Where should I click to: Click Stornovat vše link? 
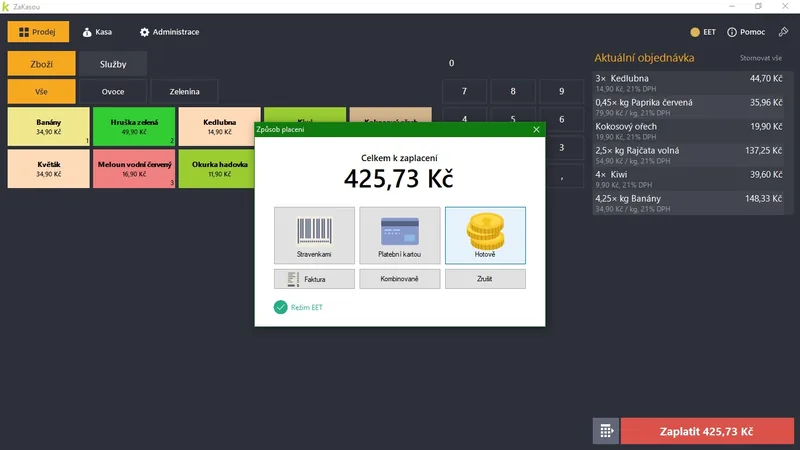coord(761,58)
